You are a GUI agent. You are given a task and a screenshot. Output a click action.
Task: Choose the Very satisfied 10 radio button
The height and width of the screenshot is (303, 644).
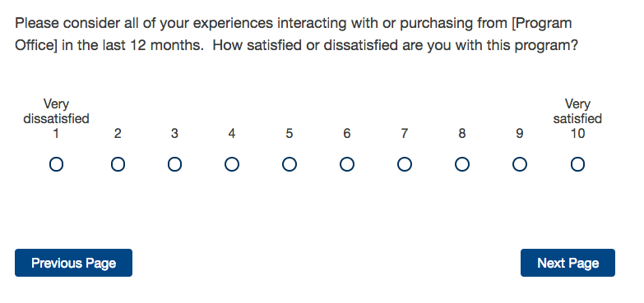click(x=577, y=165)
